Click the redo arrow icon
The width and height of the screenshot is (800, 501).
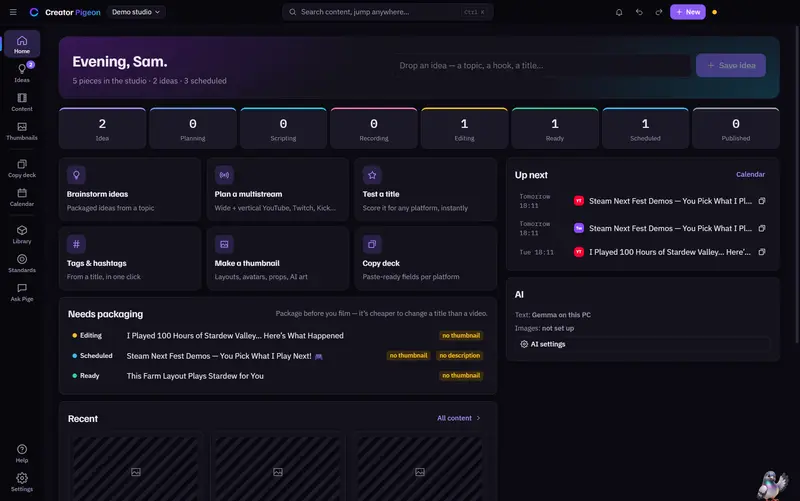659,12
